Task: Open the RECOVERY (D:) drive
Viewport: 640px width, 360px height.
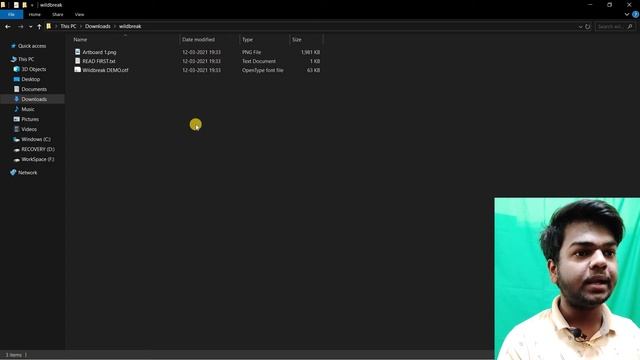Action: 38,149
